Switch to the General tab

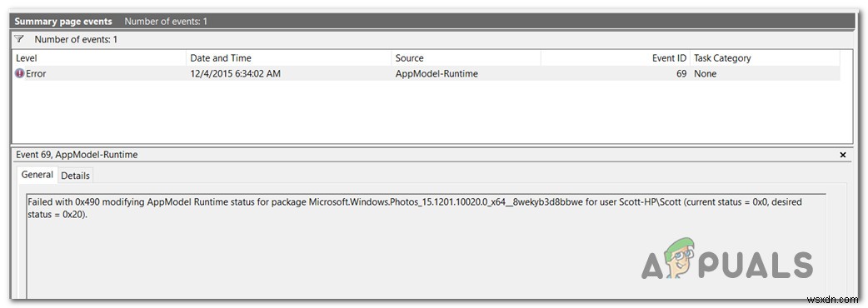coord(37,175)
